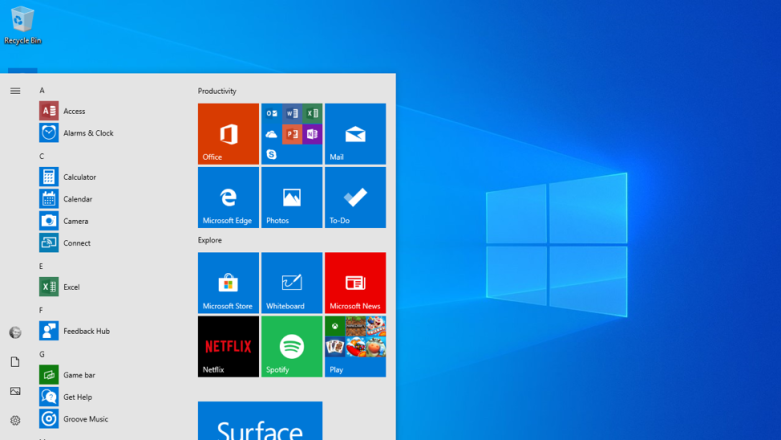The image size is (781, 440).
Task: Open Word in the Office apps tile
Action: (x=292, y=114)
